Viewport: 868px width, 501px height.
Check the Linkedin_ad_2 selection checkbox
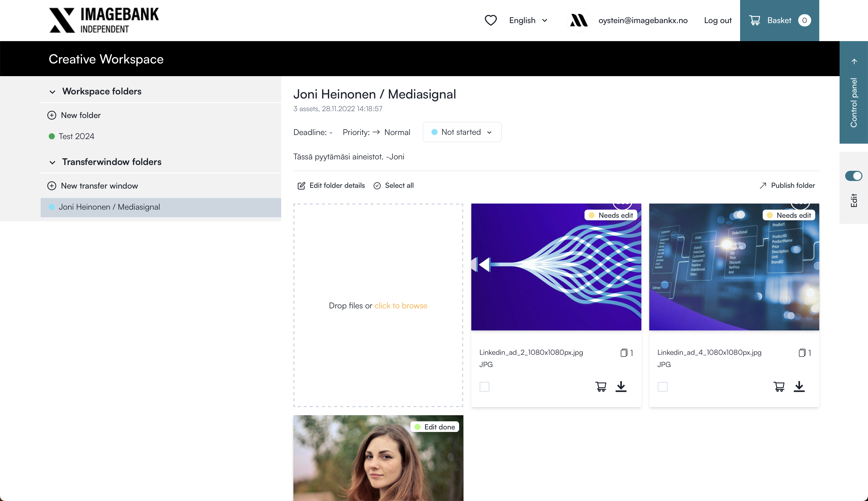485,387
